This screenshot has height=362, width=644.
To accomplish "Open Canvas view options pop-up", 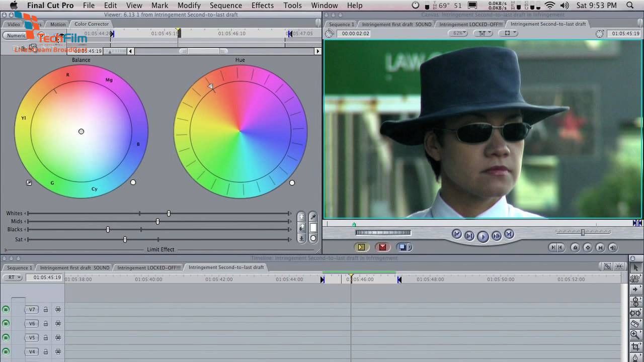I will tap(508, 33).
